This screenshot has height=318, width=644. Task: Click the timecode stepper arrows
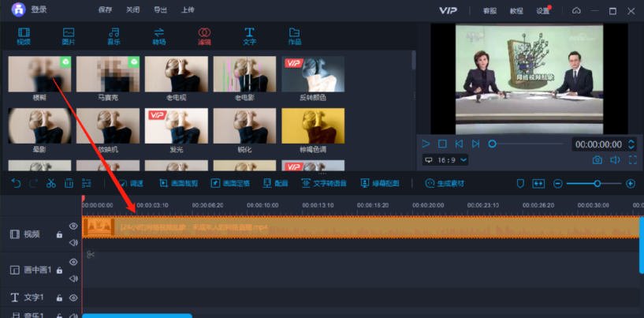click(631, 144)
